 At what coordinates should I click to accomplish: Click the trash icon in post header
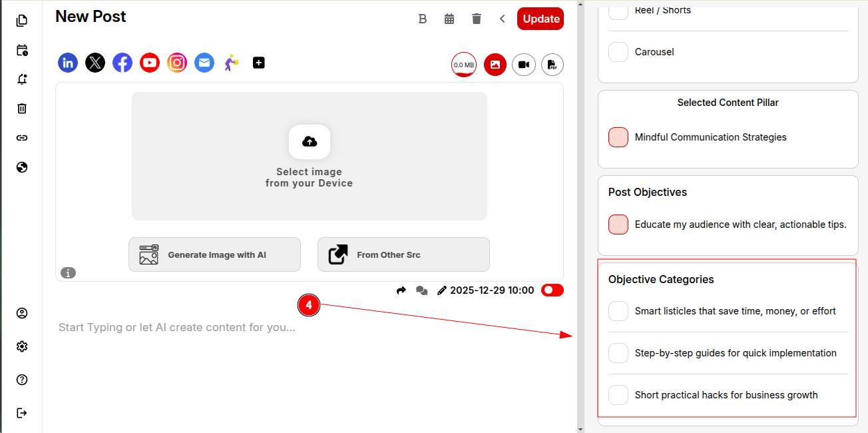(x=476, y=19)
